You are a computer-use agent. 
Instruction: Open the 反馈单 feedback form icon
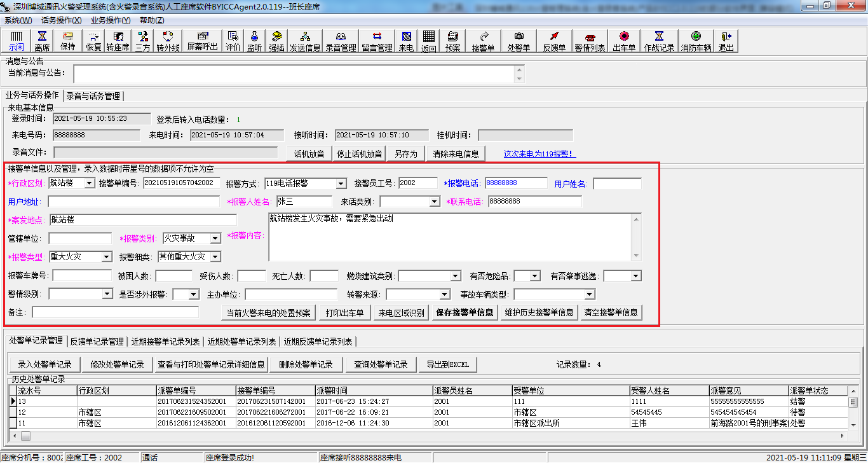(x=555, y=41)
